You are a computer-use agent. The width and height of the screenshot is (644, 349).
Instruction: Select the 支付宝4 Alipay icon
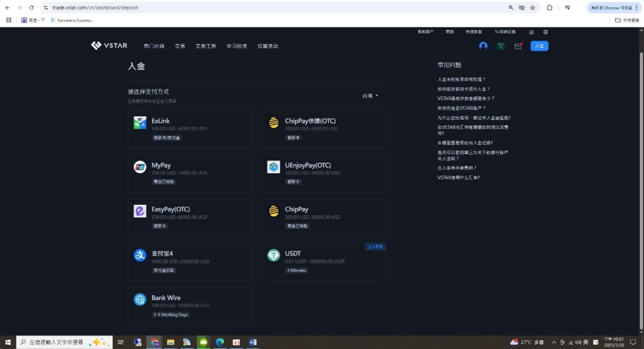coord(140,255)
